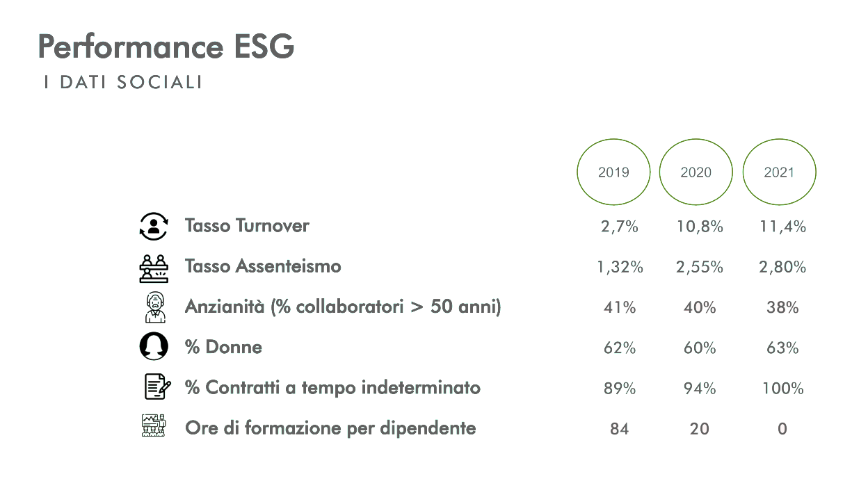Click the Performance ESG title
The image size is (868, 488).
[166, 47]
